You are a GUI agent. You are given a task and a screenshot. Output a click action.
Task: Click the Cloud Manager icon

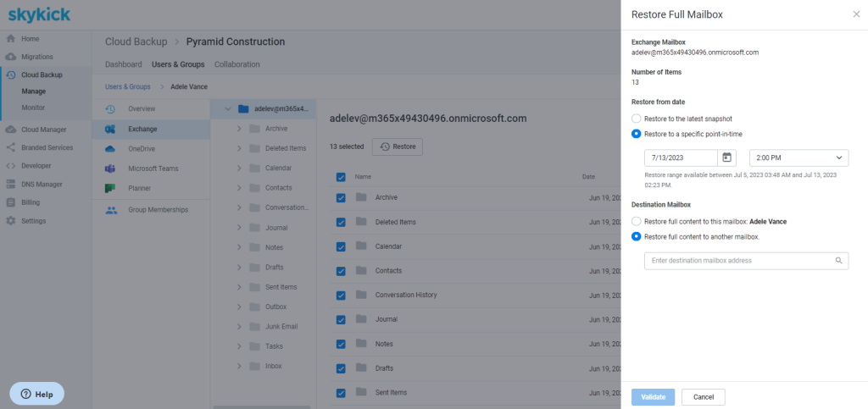coord(10,130)
